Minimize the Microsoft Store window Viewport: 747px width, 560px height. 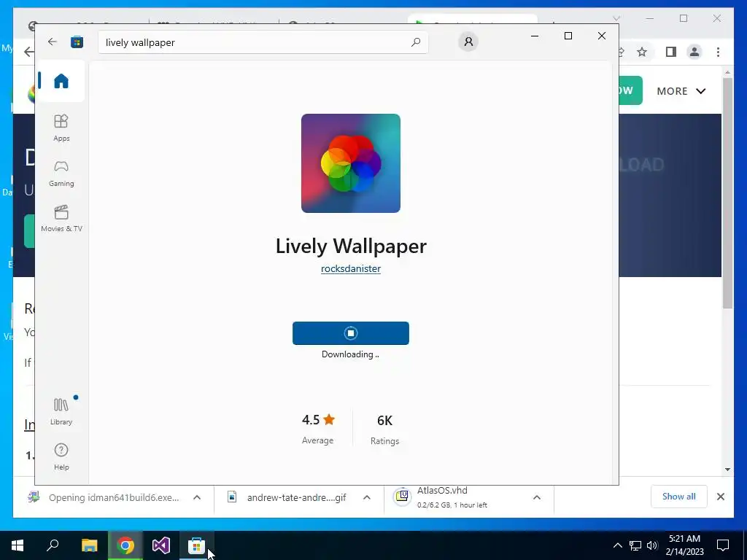coord(535,36)
